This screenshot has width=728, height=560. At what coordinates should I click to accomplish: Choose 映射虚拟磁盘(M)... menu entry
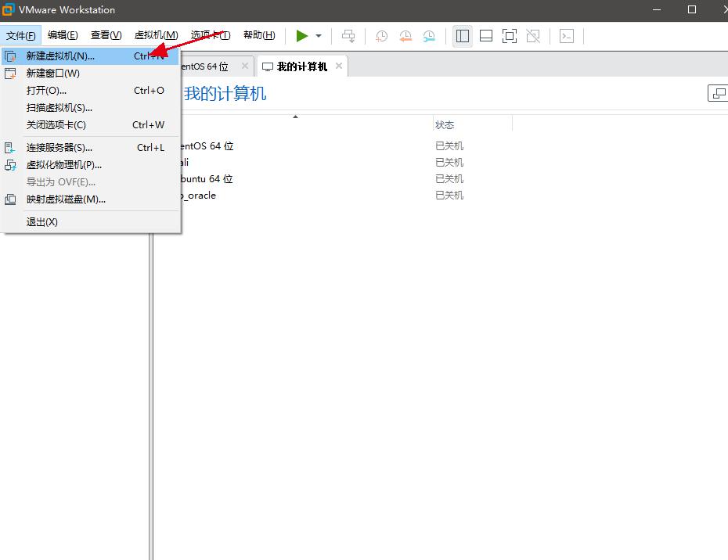[91, 199]
